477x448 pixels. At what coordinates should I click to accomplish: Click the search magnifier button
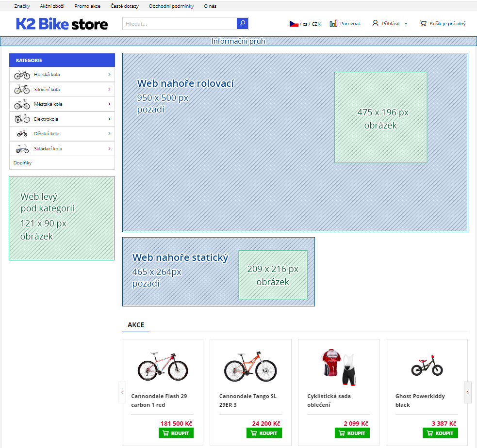pos(242,23)
